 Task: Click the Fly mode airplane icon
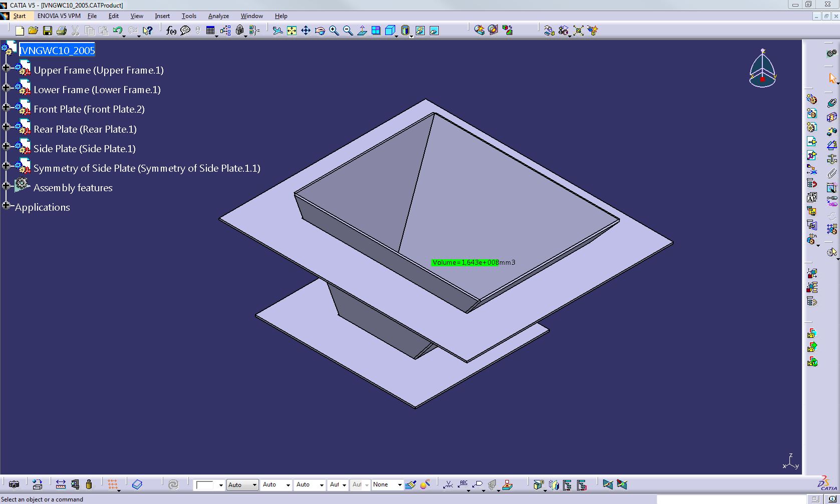(x=277, y=31)
